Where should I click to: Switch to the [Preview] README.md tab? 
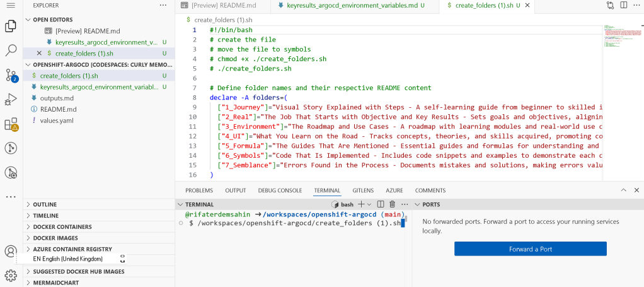224,5
